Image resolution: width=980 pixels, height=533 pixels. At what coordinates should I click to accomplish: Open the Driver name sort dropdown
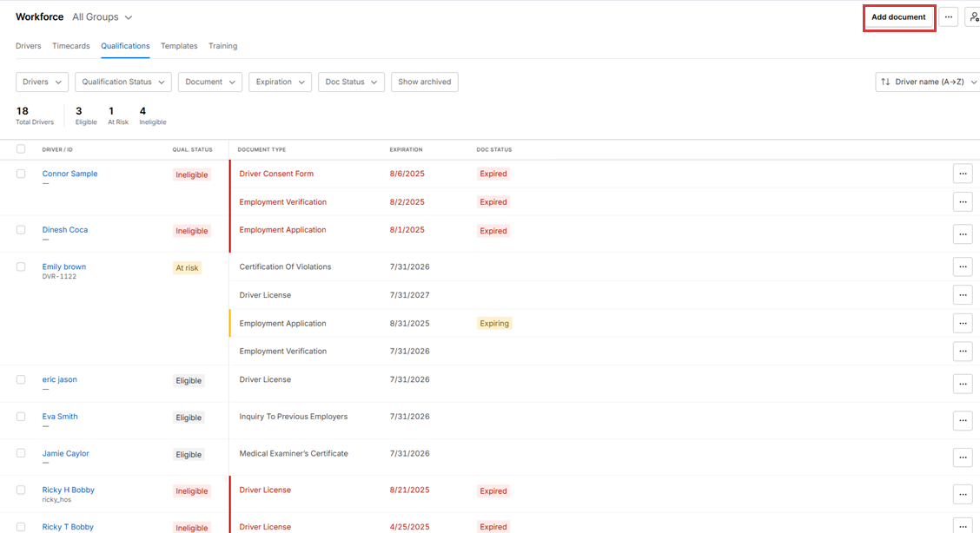[x=928, y=82]
